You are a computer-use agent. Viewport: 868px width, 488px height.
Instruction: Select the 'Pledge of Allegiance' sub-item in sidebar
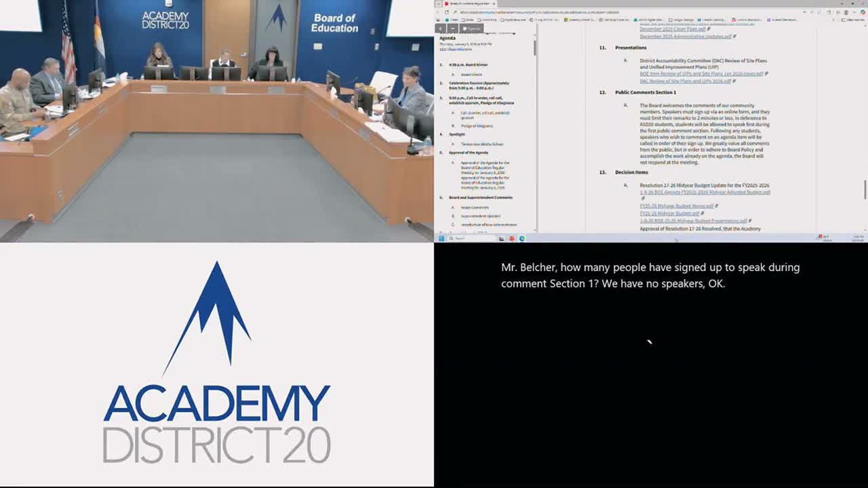[477, 126]
